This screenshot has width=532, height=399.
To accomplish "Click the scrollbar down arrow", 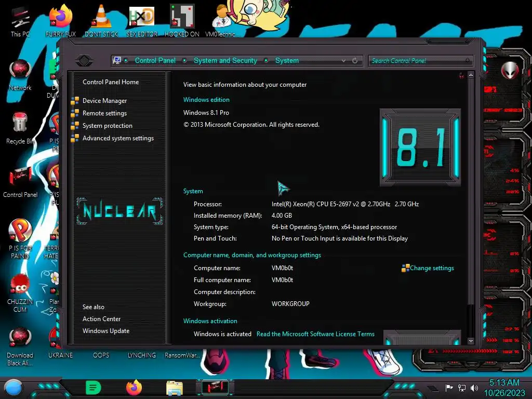I will (x=471, y=341).
